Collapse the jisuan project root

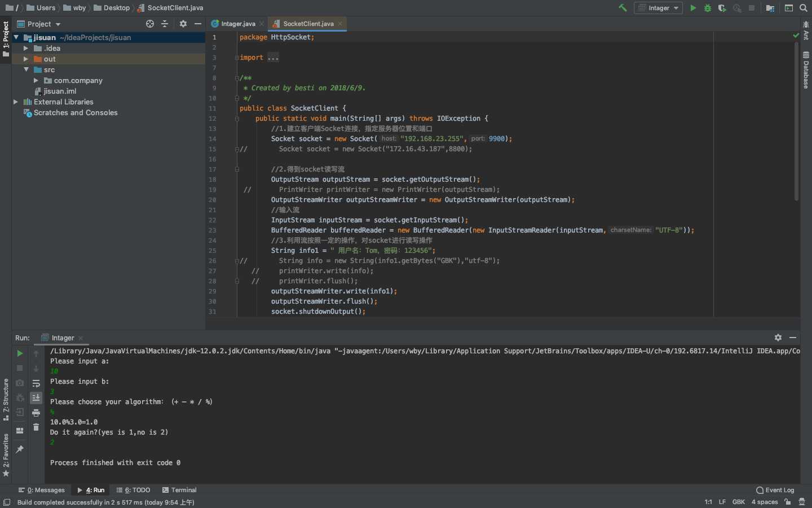click(16, 37)
